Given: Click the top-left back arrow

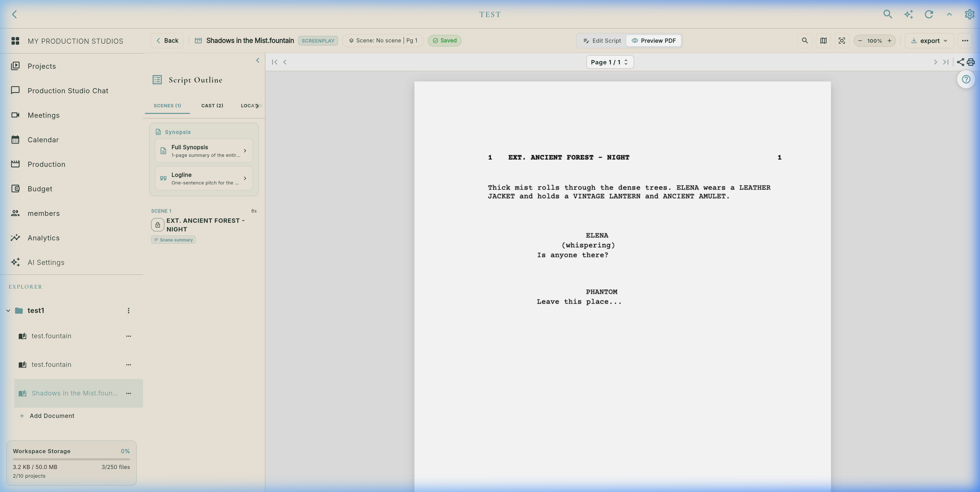Looking at the screenshot, I should point(14,14).
